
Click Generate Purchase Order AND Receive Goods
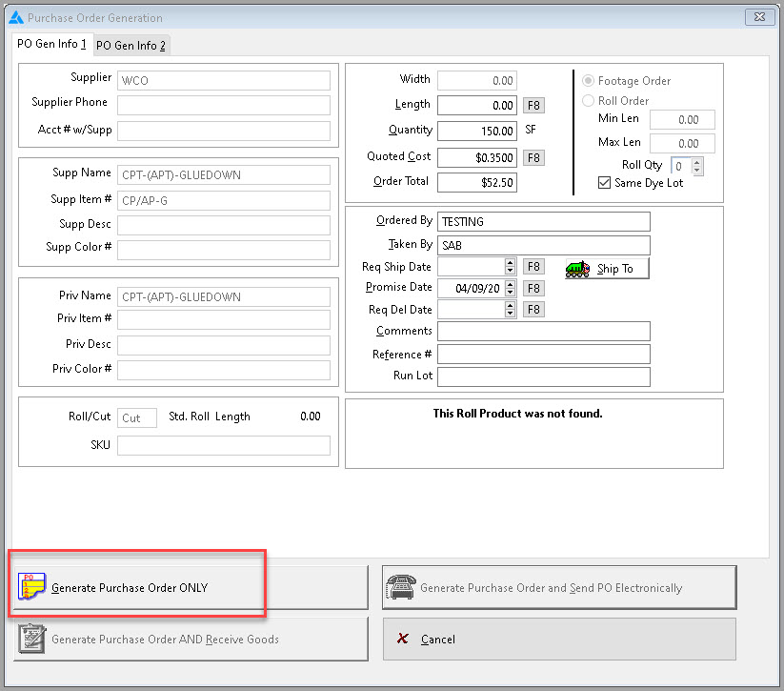pos(191,639)
